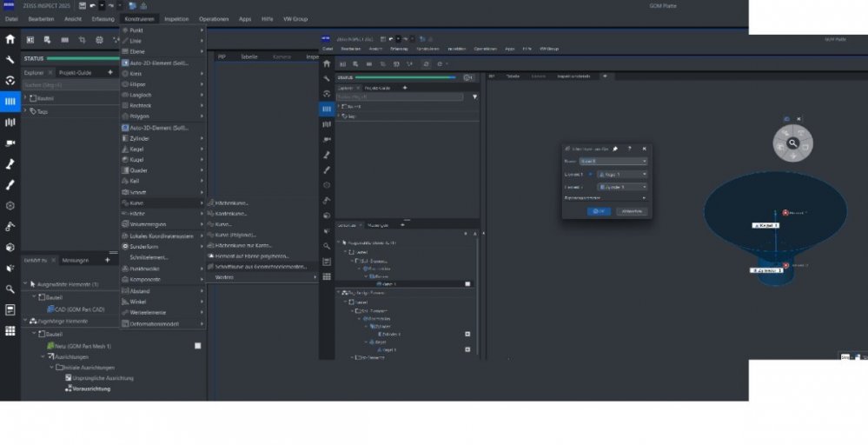Image resolution: width=868 pixels, height=445 pixels.
Task: Click the save icon in title bar
Action: tap(82, 5)
